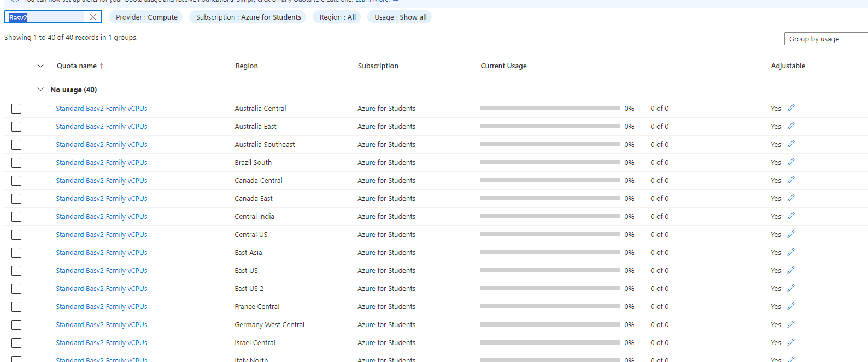This screenshot has width=868, height=362.
Task: Edit quota pencil for East US
Action: (791, 270)
